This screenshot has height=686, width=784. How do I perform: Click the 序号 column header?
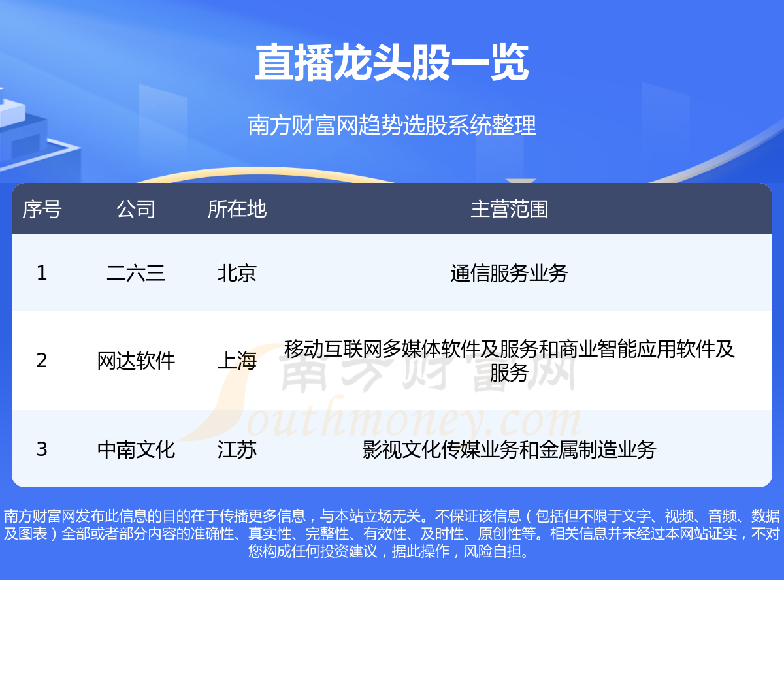tap(42, 209)
